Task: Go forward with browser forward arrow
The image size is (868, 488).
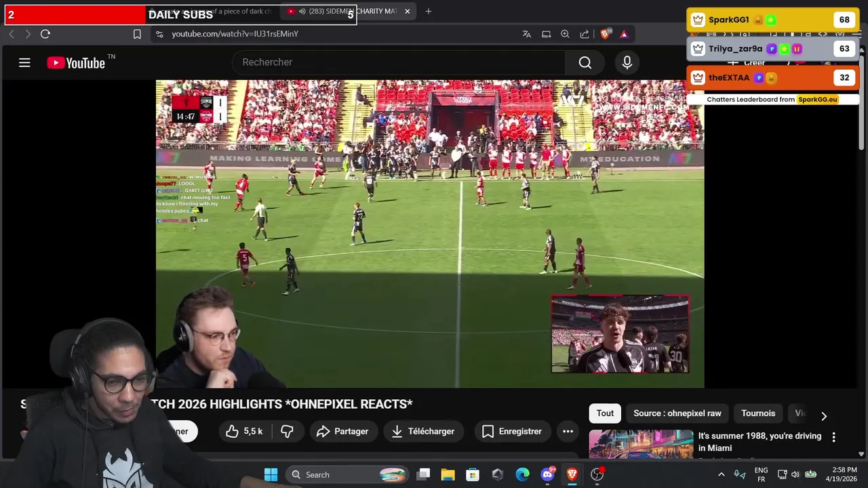Action: (x=28, y=34)
